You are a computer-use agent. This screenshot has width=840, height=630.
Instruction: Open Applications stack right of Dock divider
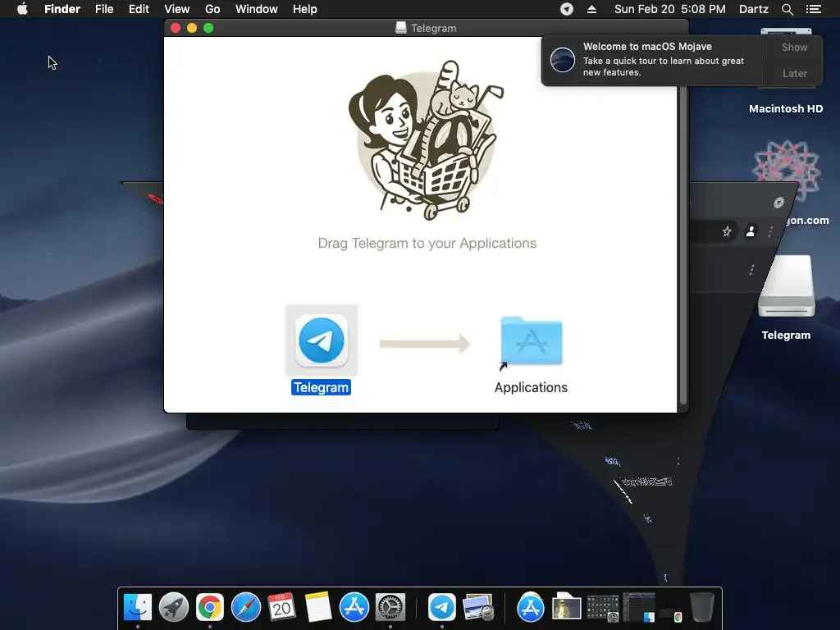pos(531,608)
